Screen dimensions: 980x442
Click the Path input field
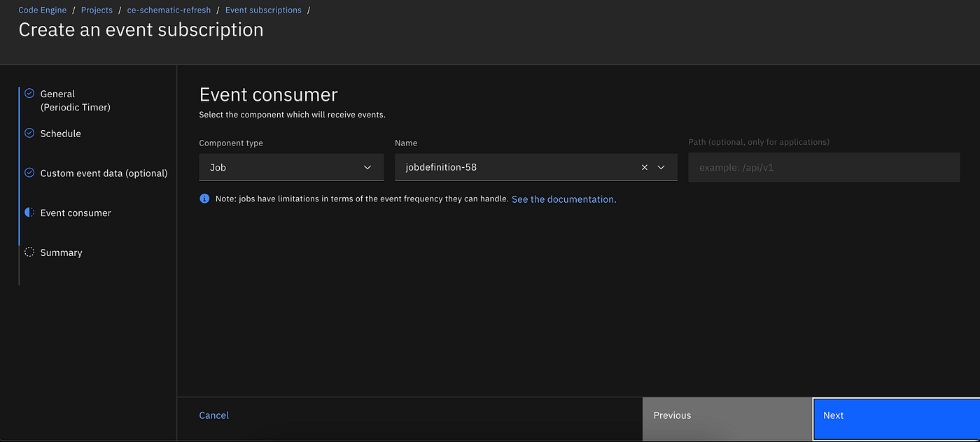(824, 168)
